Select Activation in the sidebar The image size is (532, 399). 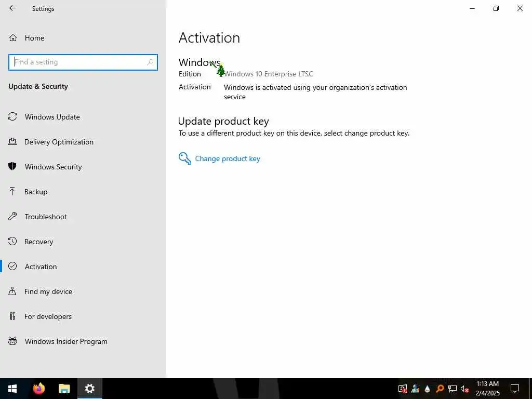83,267
